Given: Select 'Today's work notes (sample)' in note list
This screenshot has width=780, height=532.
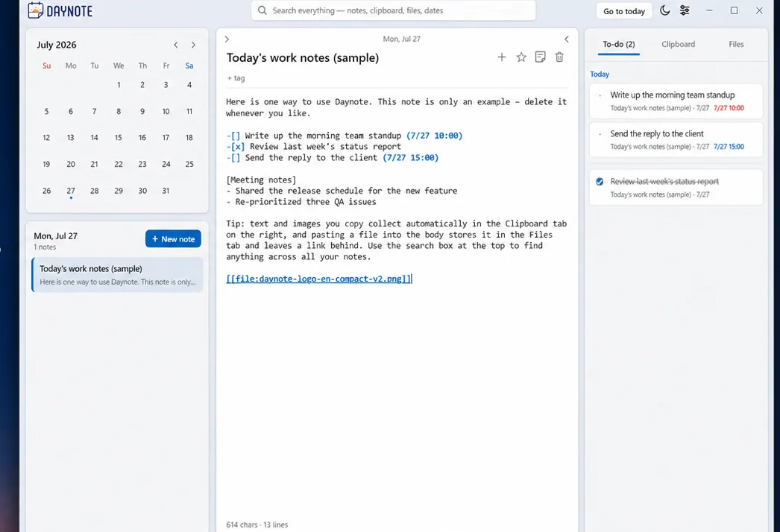Looking at the screenshot, I should (x=117, y=274).
